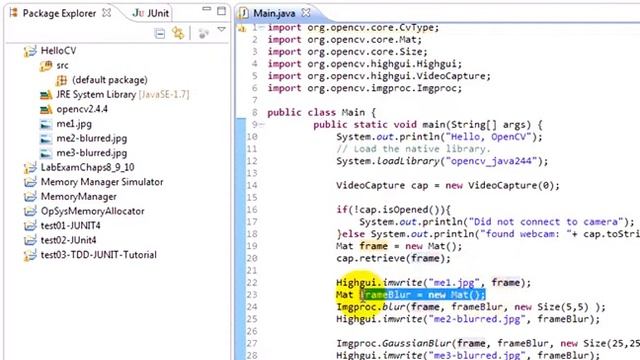This screenshot has height=360, width=640.
Task: Open the Package Explorer view menu arrow
Action: [x=221, y=29]
